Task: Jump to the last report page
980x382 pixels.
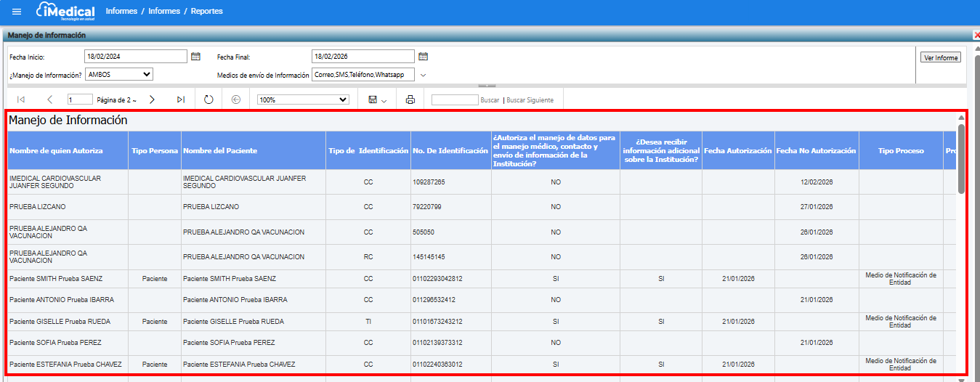Action: pos(180,99)
